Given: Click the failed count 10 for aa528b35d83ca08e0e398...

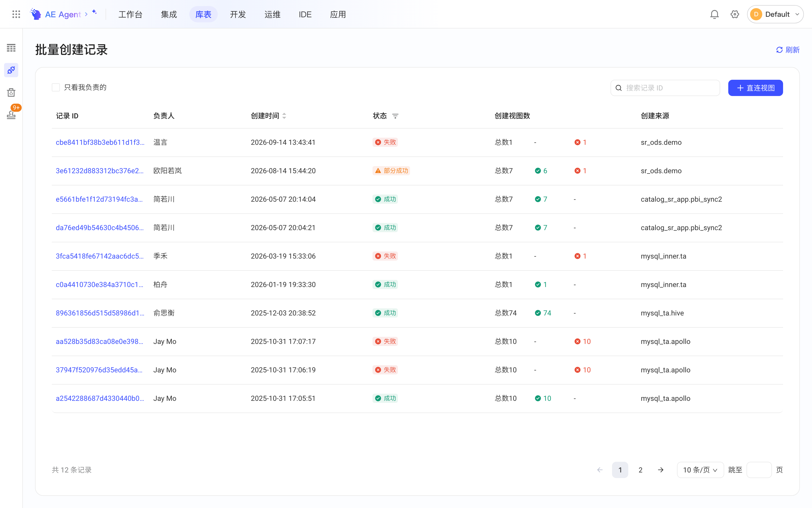Looking at the screenshot, I should tap(583, 342).
